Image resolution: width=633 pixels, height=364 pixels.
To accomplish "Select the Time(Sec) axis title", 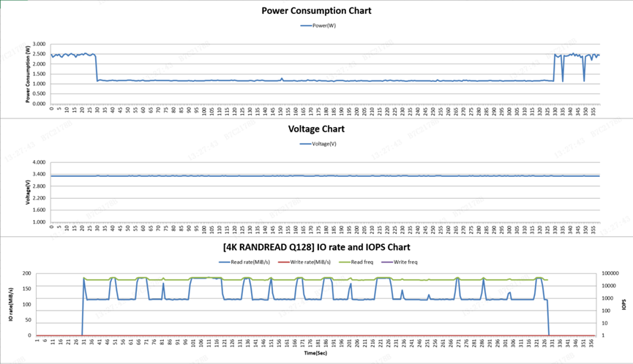I will click(x=315, y=353).
